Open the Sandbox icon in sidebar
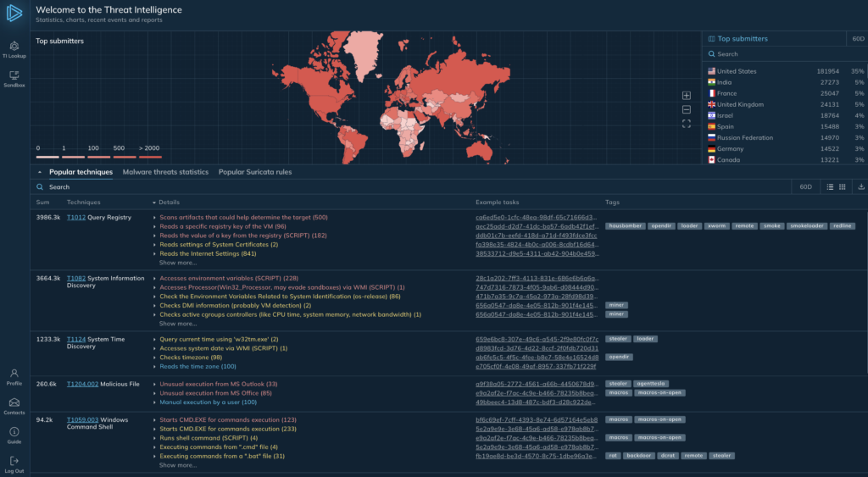Image resolution: width=868 pixels, height=477 pixels. tap(14, 76)
